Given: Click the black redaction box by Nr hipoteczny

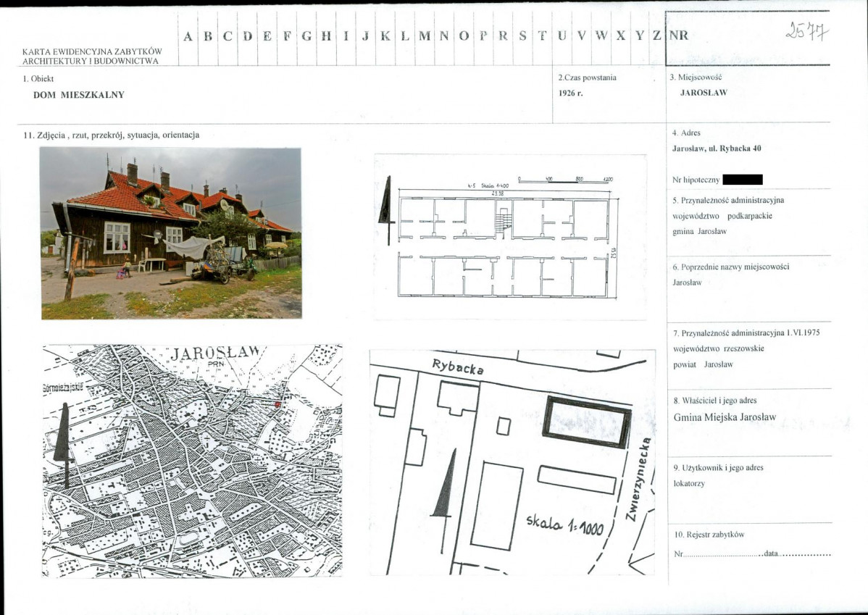Looking at the screenshot, I should 743,180.
